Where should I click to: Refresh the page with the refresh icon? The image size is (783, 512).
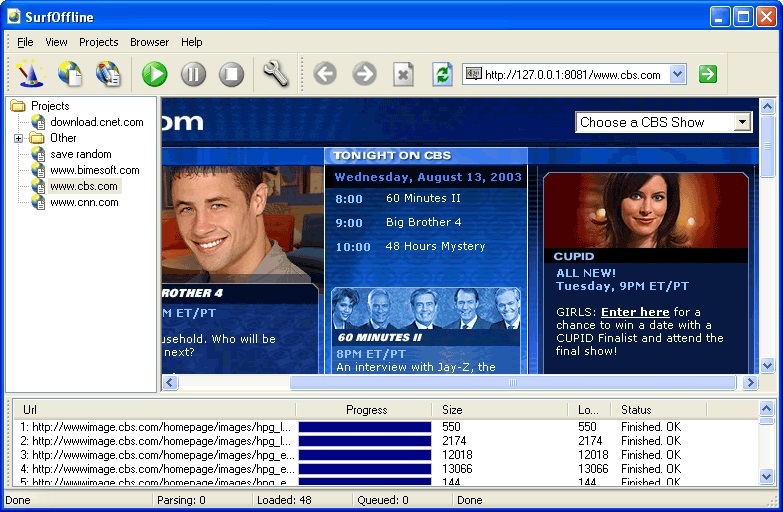(442, 74)
